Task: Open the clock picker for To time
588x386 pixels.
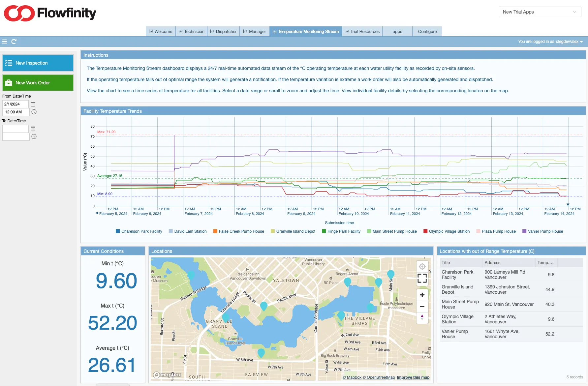Action: (x=34, y=136)
